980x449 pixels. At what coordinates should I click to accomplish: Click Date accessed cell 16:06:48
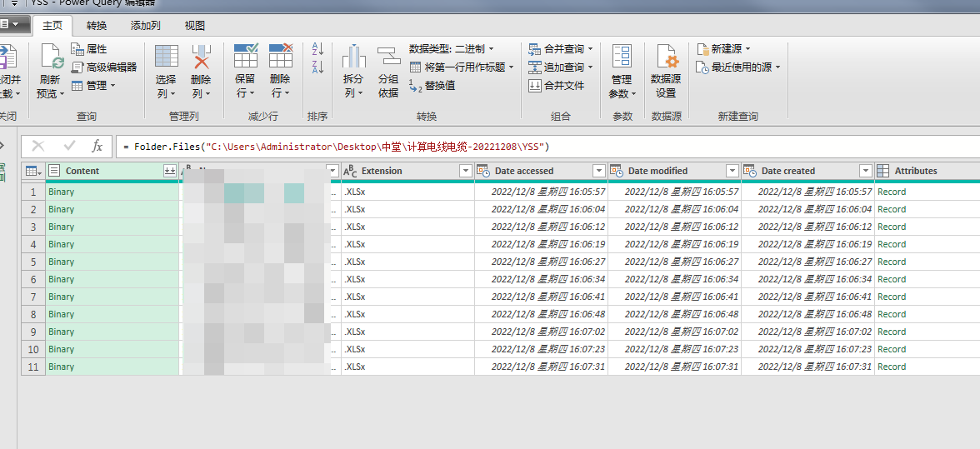coord(542,314)
